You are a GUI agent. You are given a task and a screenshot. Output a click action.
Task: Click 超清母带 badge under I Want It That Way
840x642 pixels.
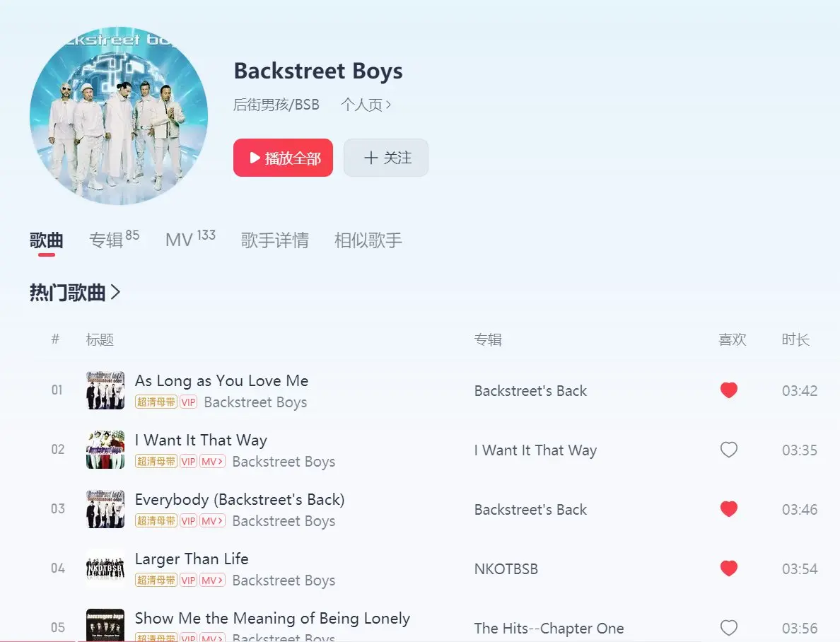pyautogui.click(x=156, y=462)
